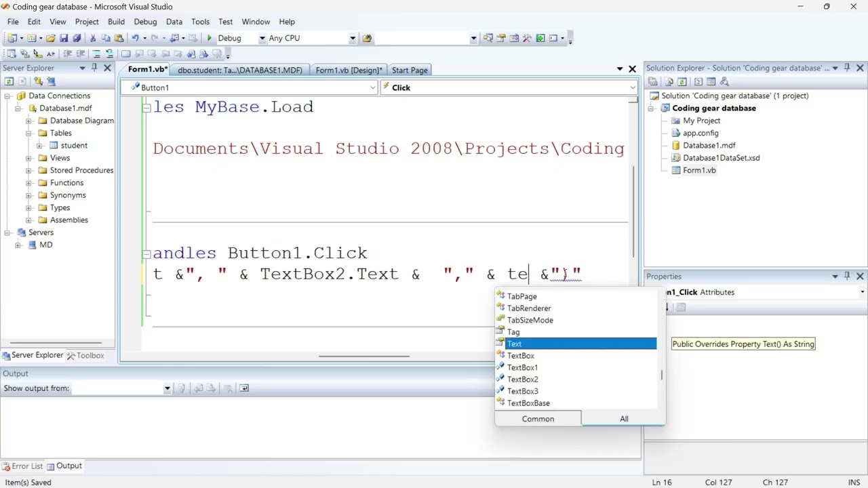The image size is (868, 488).
Task: Click View Code icon in Solution Explorer
Action: click(x=698, y=81)
